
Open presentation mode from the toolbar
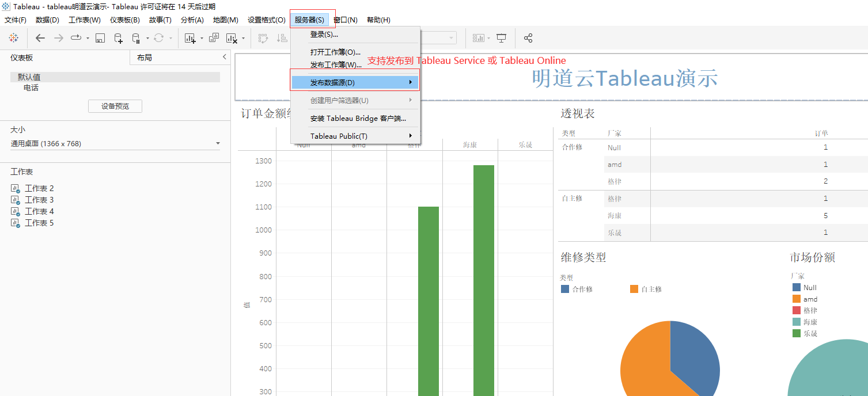(502, 38)
